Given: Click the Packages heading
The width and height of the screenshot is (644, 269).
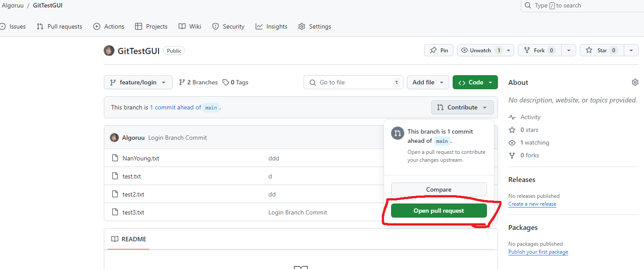Looking at the screenshot, I should [523, 227].
